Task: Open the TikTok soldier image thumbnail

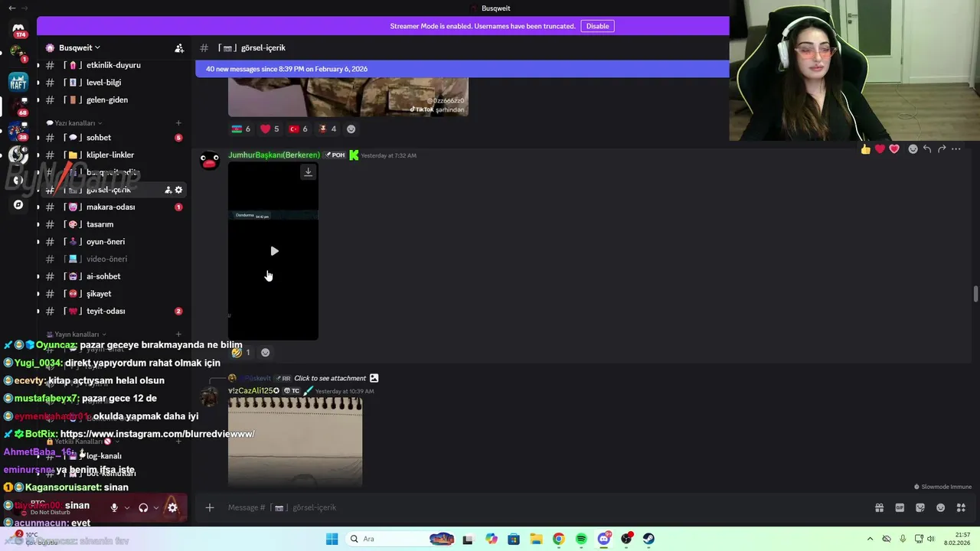Action: (x=348, y=97)
